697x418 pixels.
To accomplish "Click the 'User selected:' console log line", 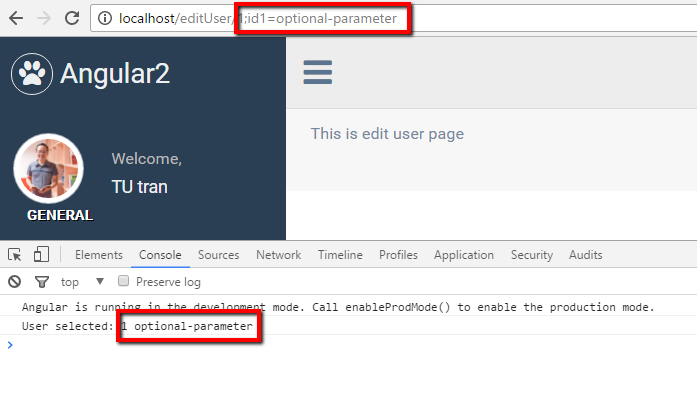I will (348, 326).
